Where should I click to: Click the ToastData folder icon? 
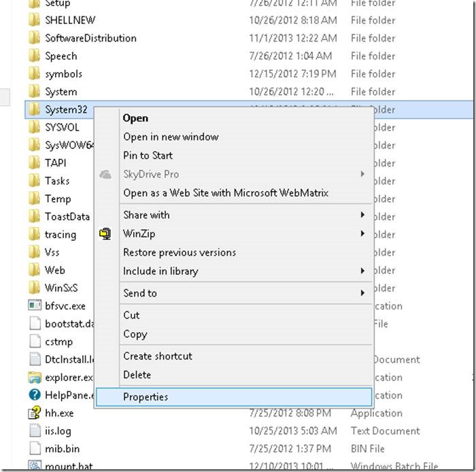pyautogui.click(x=34, y=217)
